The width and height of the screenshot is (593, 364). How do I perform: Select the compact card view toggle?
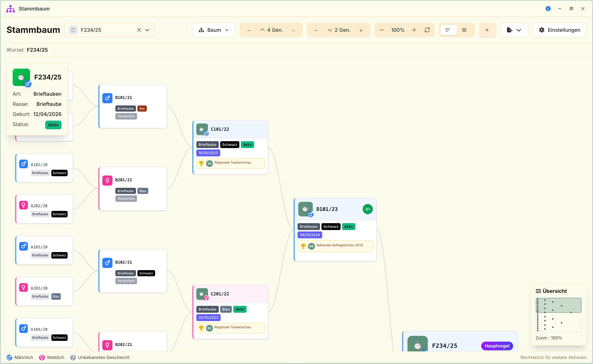coord(448,30)
